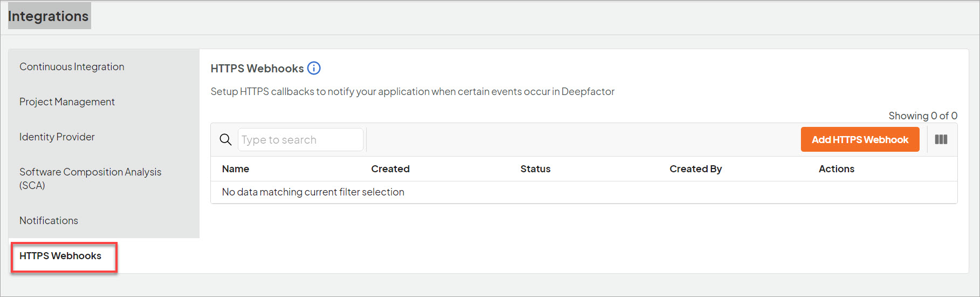This screenshot has width=980, height=297.
Task: Click the info icon beside HTTPS Webhooks heading
Action: [314, 68]
